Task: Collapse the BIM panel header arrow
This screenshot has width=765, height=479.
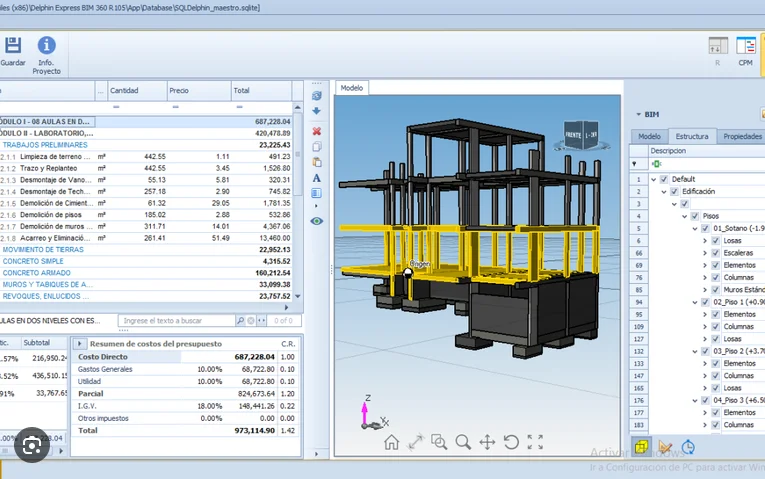Action: pos(638,114)
